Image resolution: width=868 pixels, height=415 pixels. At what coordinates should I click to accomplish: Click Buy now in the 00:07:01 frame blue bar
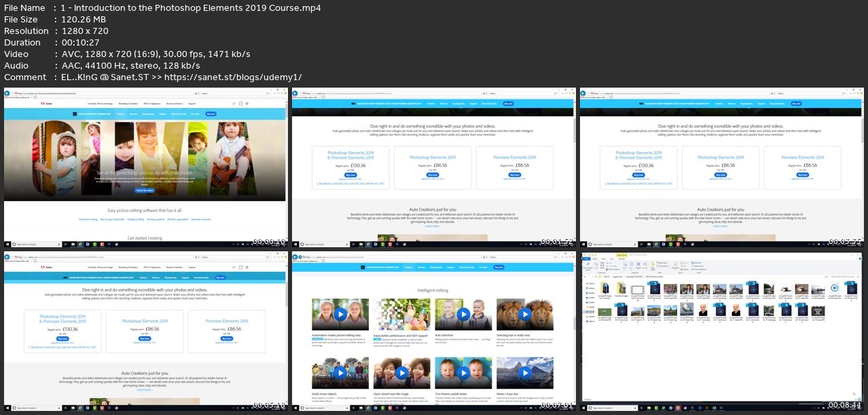click(499, 268)
